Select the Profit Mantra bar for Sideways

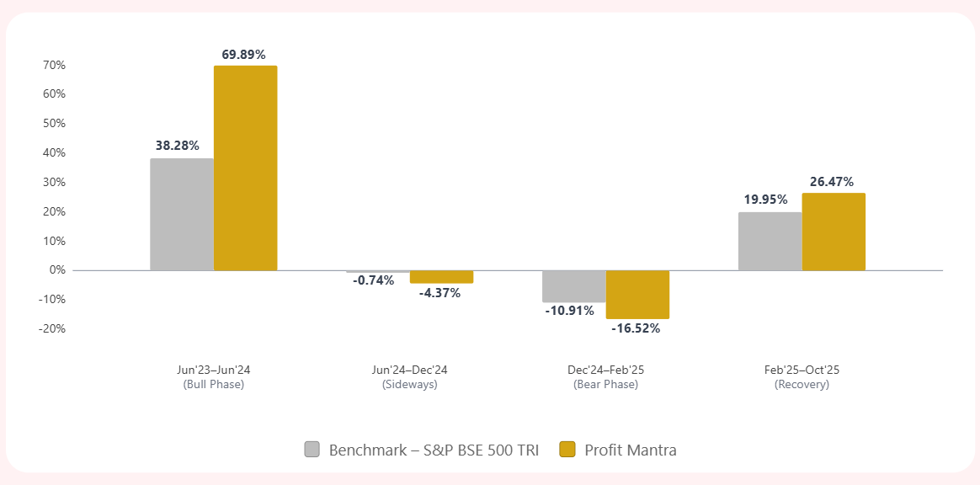pos(441,277)
